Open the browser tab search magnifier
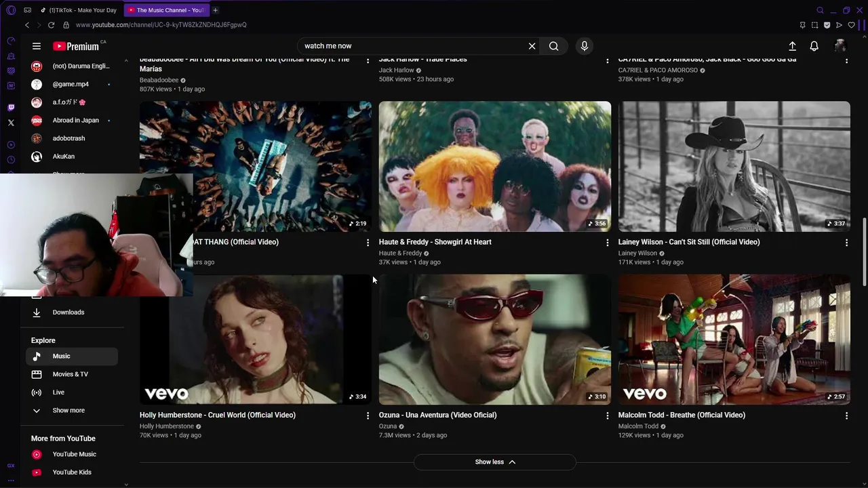Viewport: 868px width, 488px height. click(x=820, y=10)
